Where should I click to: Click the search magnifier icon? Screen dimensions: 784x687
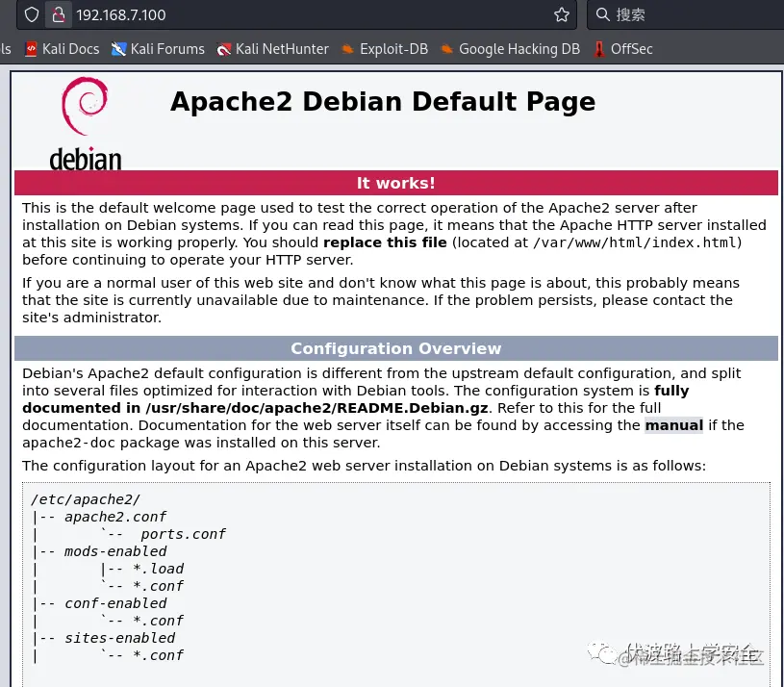pyautogui.click(x=602, y=14)
